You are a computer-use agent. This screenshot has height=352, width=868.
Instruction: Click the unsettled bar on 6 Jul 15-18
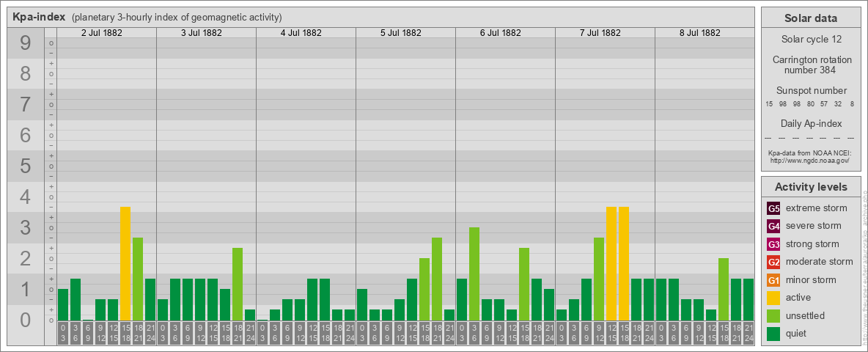(x=524, y=284)
